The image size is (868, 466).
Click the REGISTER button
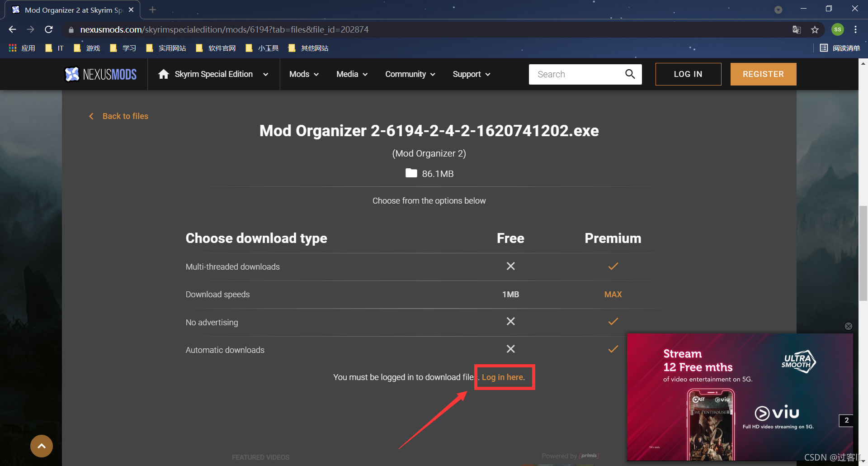click(763, 74)
